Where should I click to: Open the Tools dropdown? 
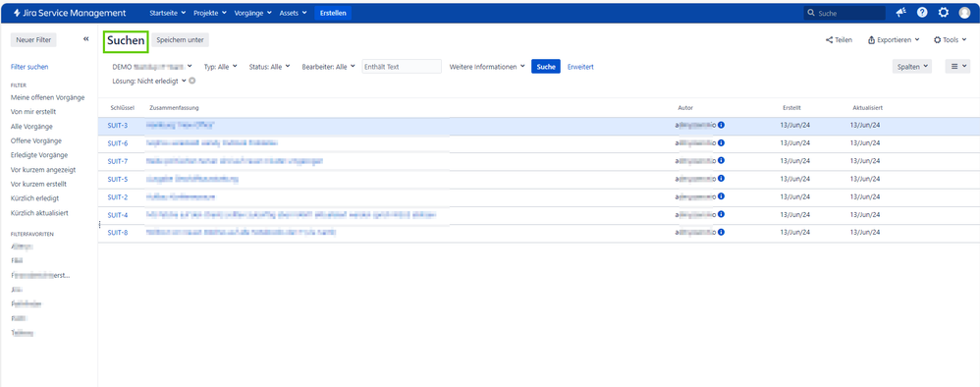coord(950,40)
